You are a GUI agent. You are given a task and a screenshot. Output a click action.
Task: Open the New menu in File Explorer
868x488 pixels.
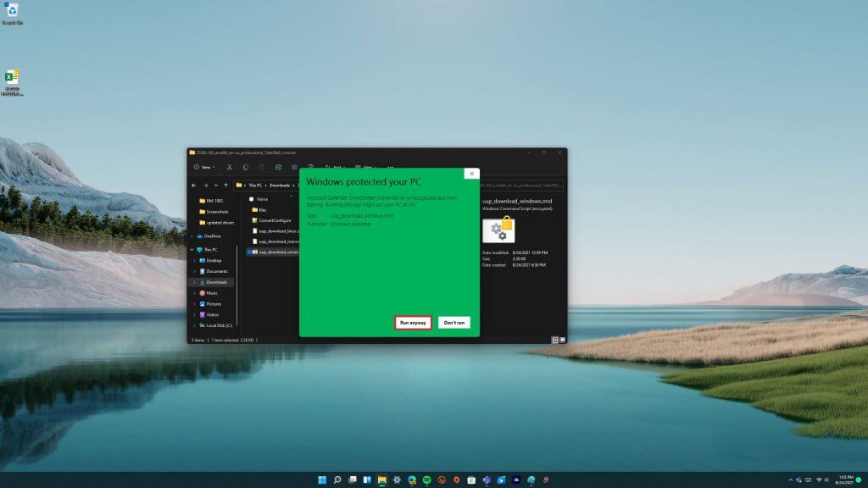204,167
